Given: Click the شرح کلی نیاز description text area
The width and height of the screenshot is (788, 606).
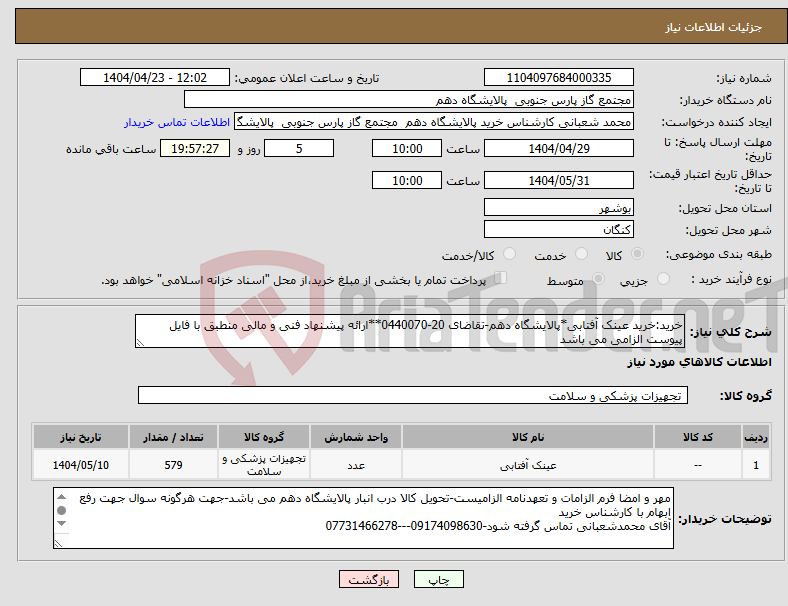Looking at the screenshot, I should (410, 331).
